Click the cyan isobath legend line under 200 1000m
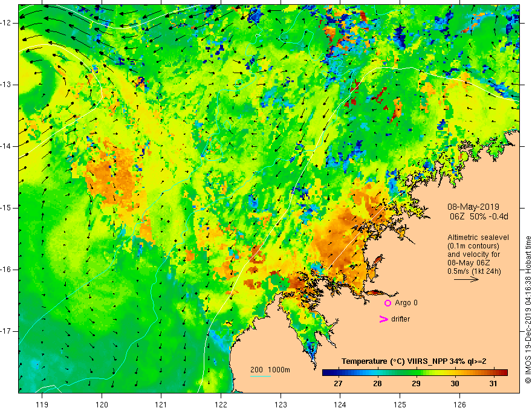Screen dimensions: 532x411 tap(260, 376)
